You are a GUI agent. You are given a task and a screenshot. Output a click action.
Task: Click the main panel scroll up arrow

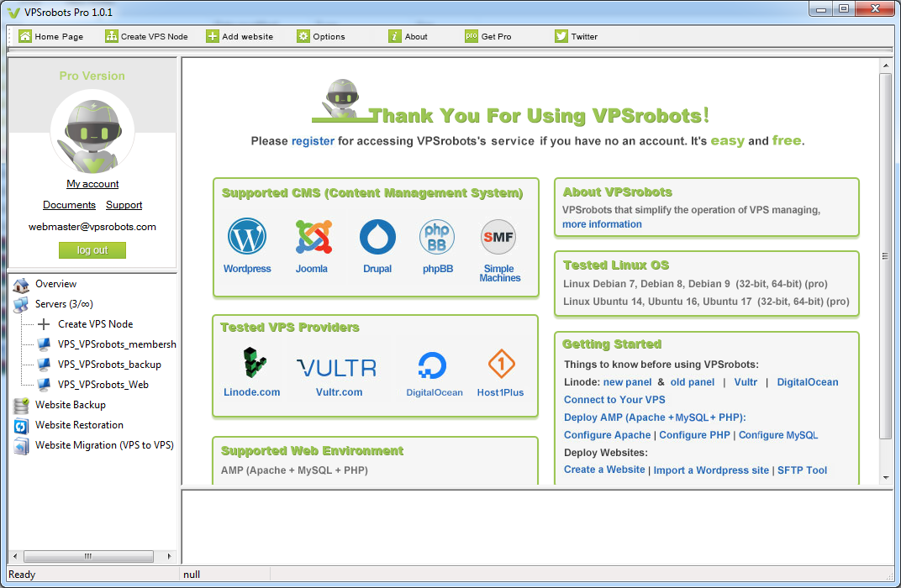(x=886, y=66)
